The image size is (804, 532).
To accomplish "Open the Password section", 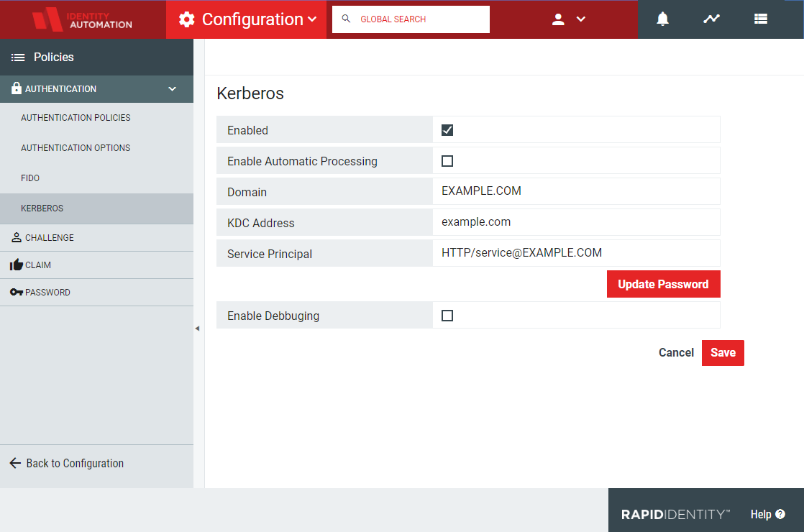I will coord(97,293).
